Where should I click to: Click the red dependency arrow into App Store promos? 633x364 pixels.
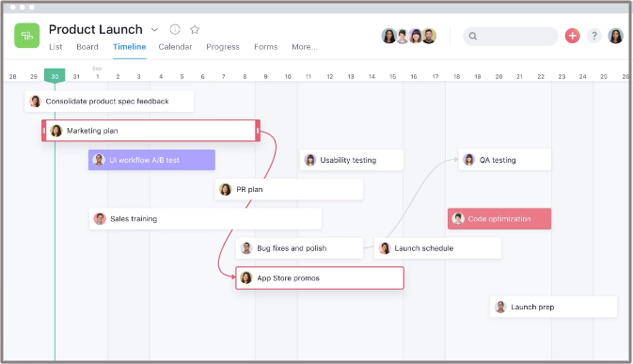pyautogui.click(x=232, y=277)
